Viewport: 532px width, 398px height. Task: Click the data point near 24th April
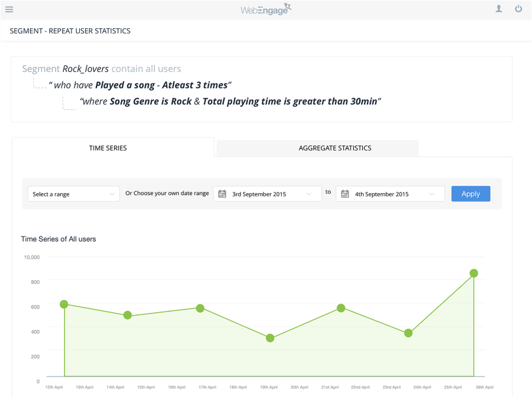(x=408, y=333)
